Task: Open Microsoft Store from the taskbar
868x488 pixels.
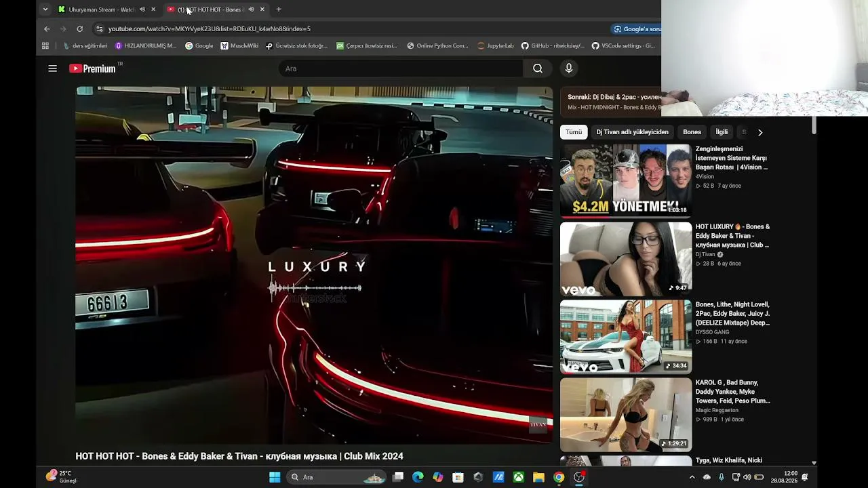Action: pyautogui.click(x=458, y=477)
